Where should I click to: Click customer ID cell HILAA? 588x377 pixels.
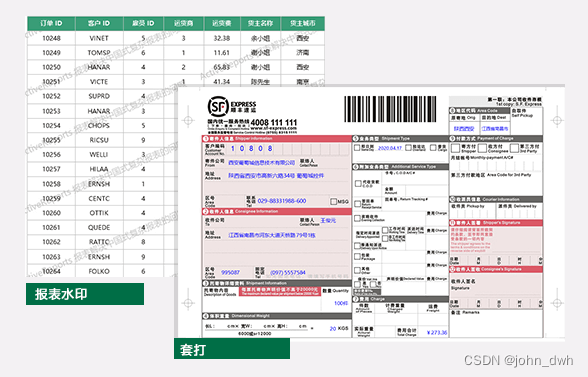(x=99, y=169)
